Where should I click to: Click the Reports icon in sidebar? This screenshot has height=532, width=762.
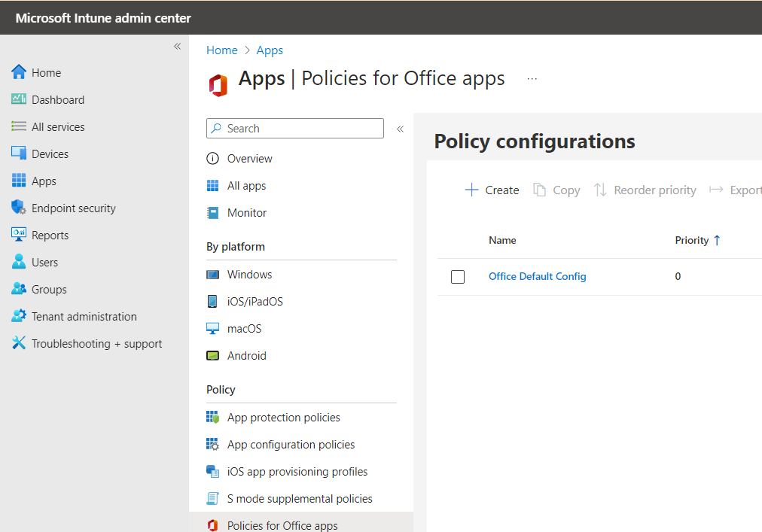(x=19, y=236)
